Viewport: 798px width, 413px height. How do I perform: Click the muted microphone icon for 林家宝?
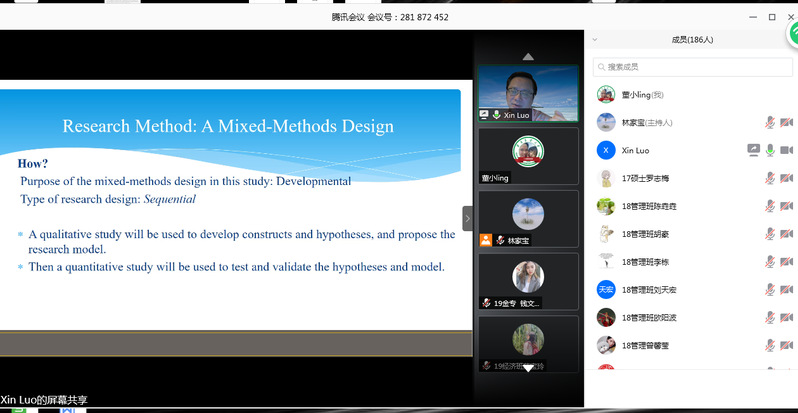[x=770, y=122]
